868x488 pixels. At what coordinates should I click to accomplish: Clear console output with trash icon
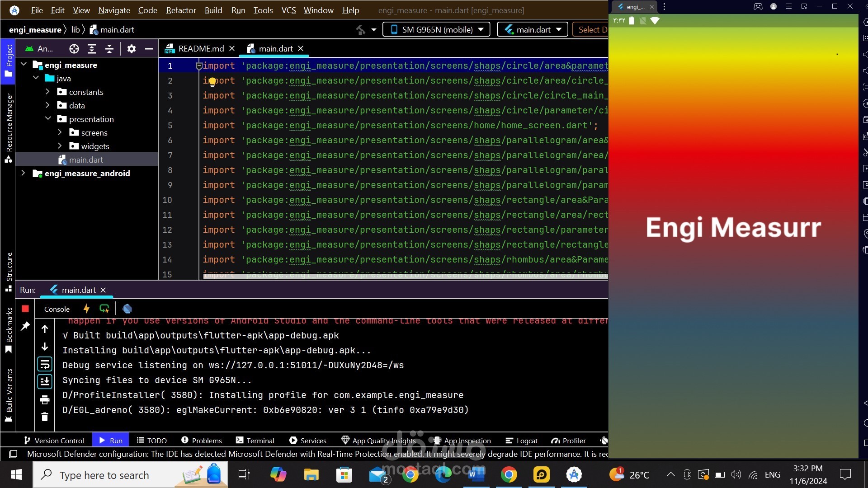tap(45, 417)
